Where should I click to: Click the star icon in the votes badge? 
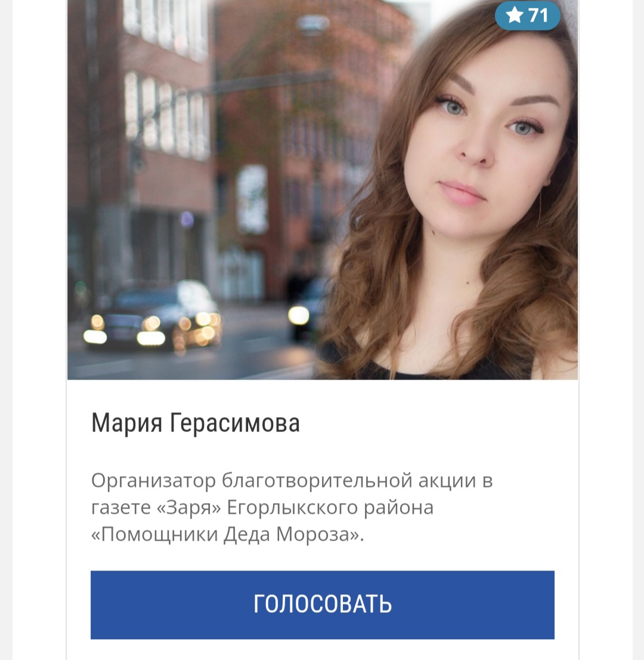(x=514, y=15)
